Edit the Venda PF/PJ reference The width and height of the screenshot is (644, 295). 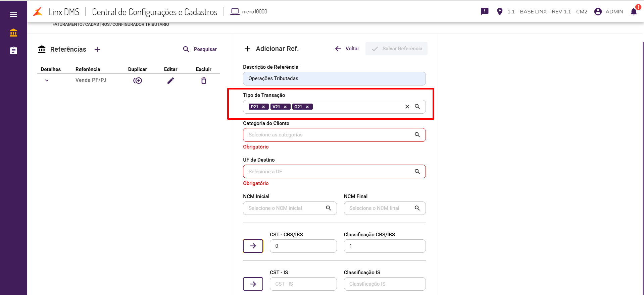point(170,80)
